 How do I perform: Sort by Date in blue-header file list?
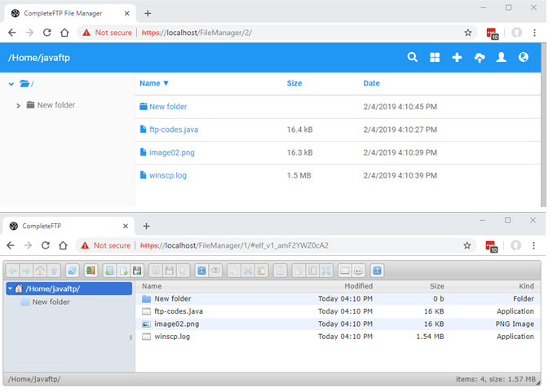pyautogui.click(x=371, y=83)
